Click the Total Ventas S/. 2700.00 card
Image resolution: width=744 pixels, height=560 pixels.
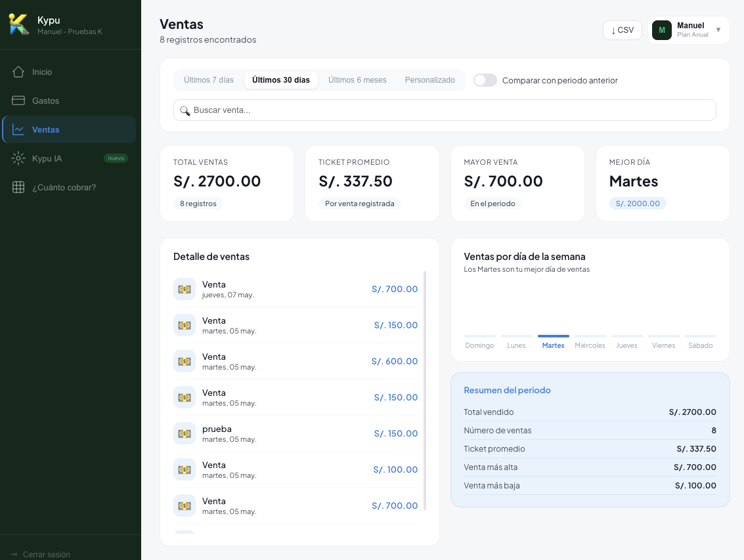[x=227, y=183]
